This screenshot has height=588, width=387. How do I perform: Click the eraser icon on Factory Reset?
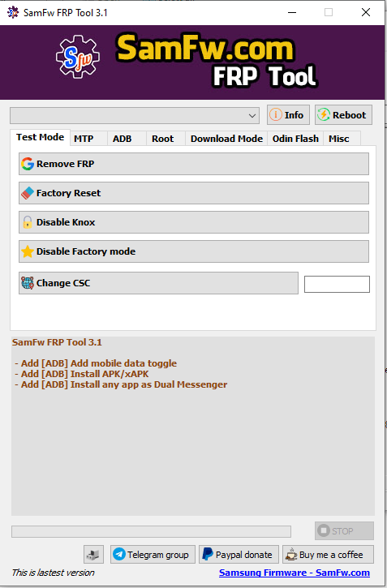28,193
